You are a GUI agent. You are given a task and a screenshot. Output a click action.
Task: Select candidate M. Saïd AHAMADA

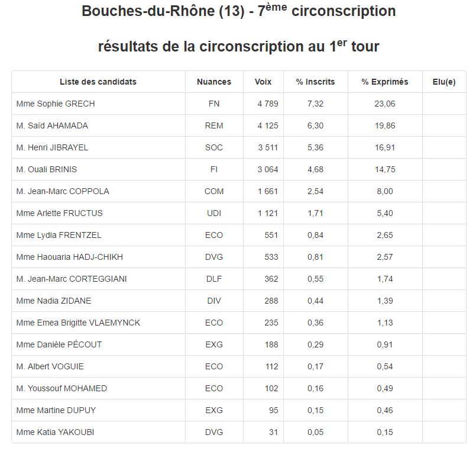point(52,125)
